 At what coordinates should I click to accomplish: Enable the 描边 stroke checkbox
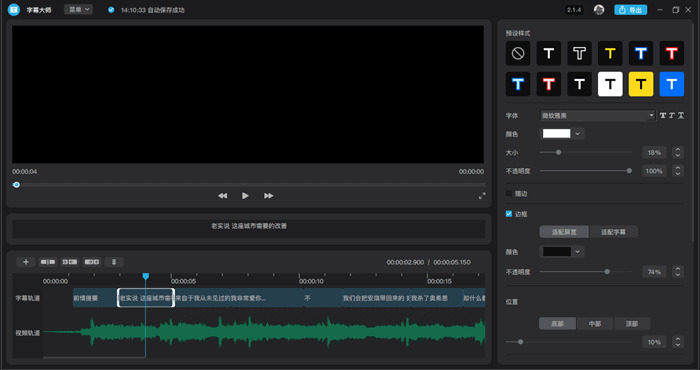(x=508, y=193)
